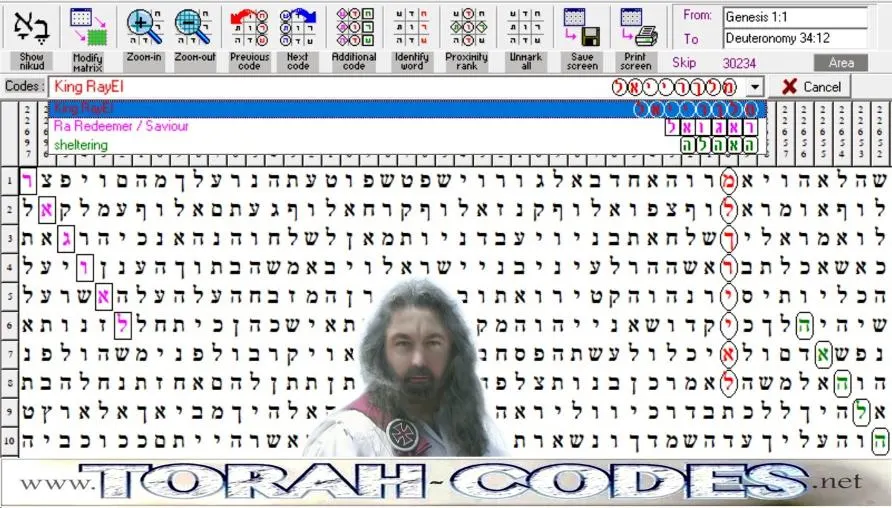Select King RayEl in dropdown list
Image resolution: width=892 pixels, height=508 pixels.
pyautogui.click(x=407, y=108)
